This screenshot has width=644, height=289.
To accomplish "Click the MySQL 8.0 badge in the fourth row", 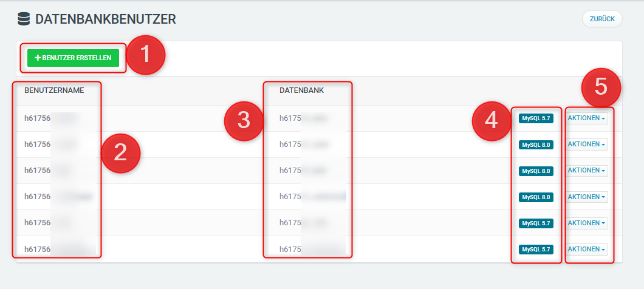I will click(536, 197).
